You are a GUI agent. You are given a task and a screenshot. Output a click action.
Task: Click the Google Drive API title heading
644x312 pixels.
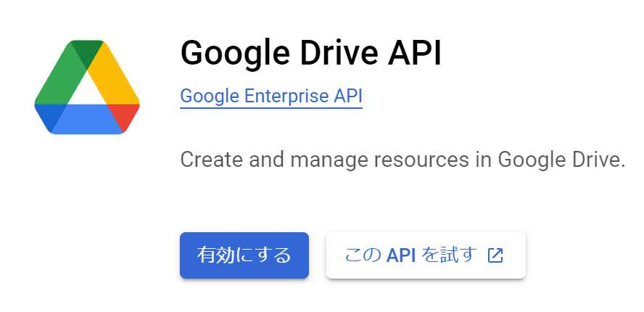click(x=310, y=52)
